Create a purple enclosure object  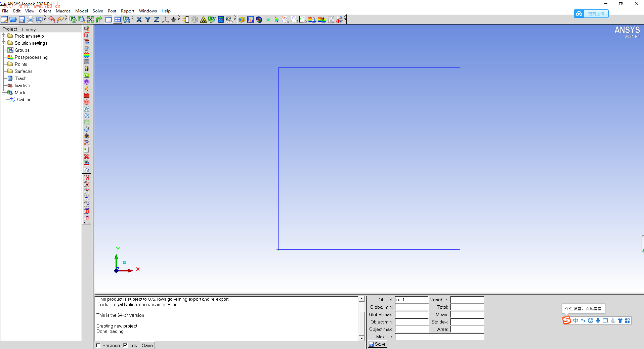(x=87, y=82)
